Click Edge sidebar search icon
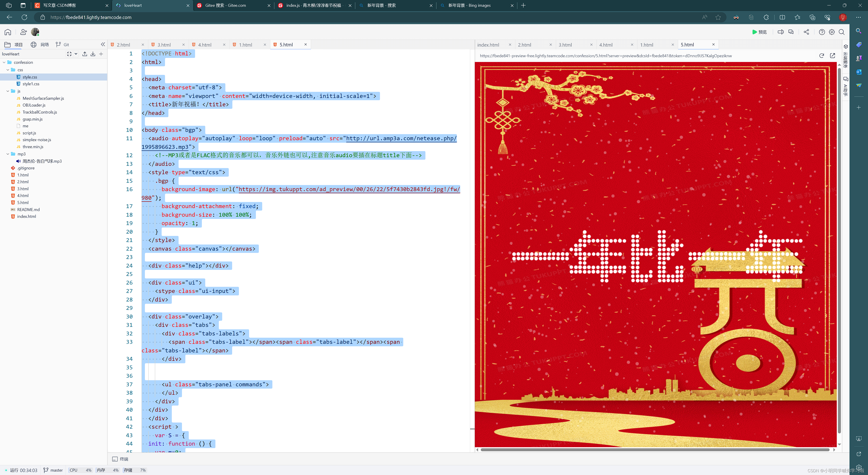The width and height of the screenshot is (868, 475). pos(859,31)
